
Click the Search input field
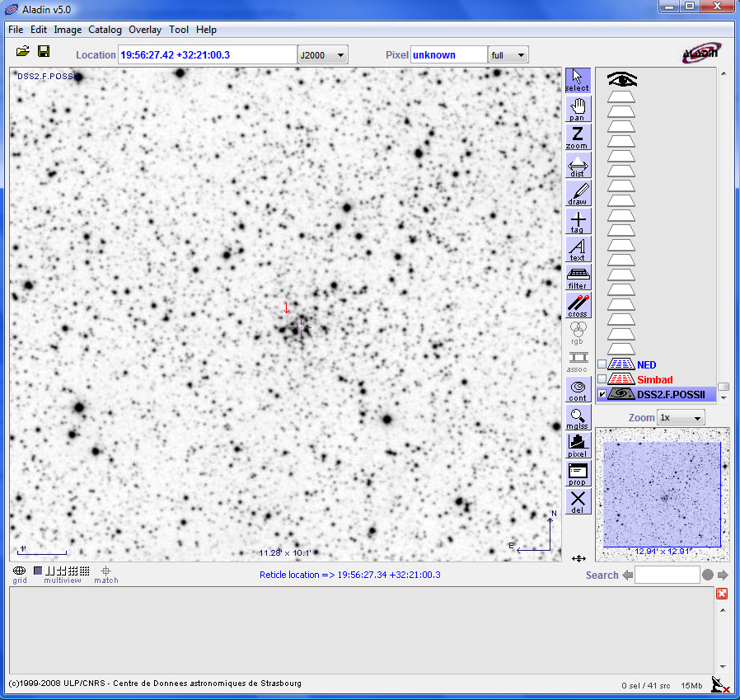[667, 575]
